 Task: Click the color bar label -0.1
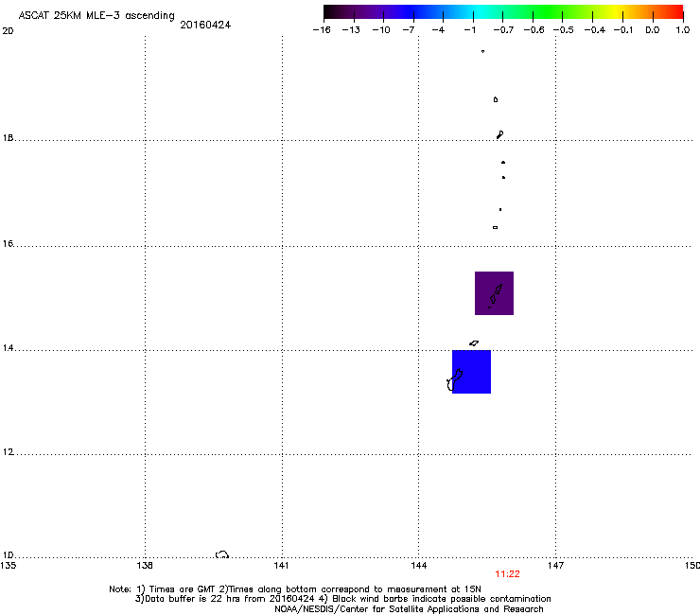click(x=623, y=30)
